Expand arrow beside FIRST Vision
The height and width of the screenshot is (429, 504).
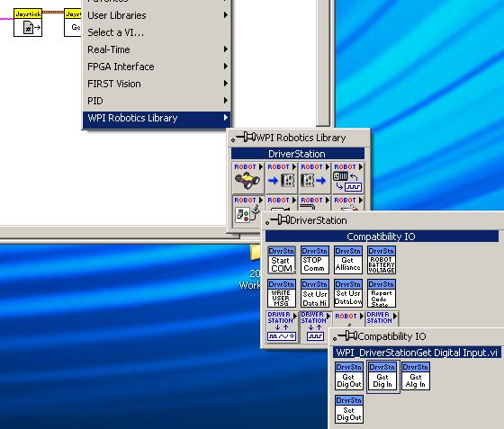[x=226, y=84]
